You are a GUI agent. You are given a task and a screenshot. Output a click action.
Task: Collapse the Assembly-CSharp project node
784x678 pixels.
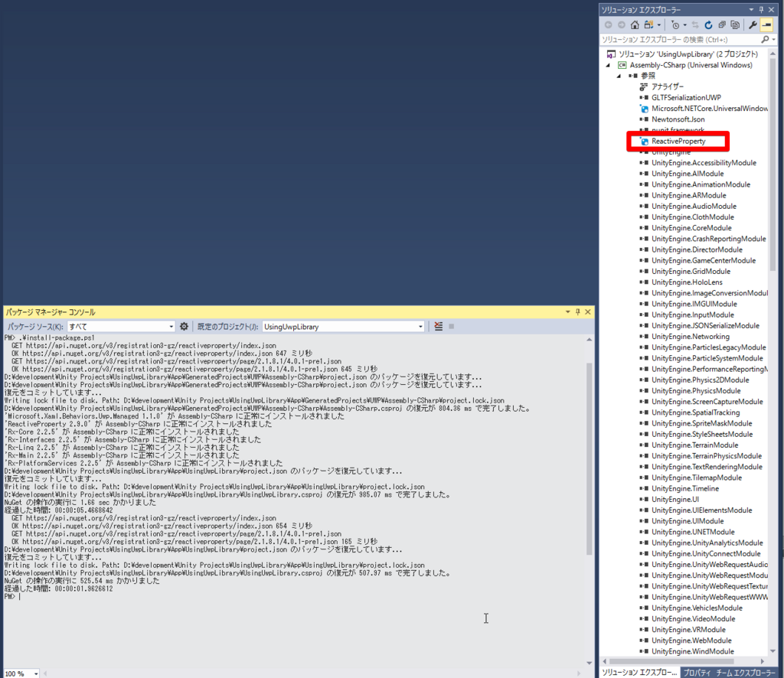point(608,66)
